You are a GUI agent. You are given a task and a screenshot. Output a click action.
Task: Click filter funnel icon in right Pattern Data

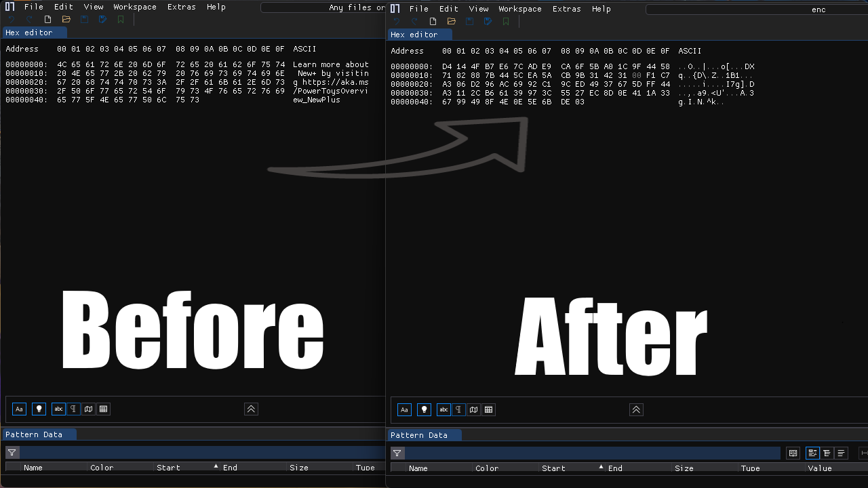(x=397, y=453)
